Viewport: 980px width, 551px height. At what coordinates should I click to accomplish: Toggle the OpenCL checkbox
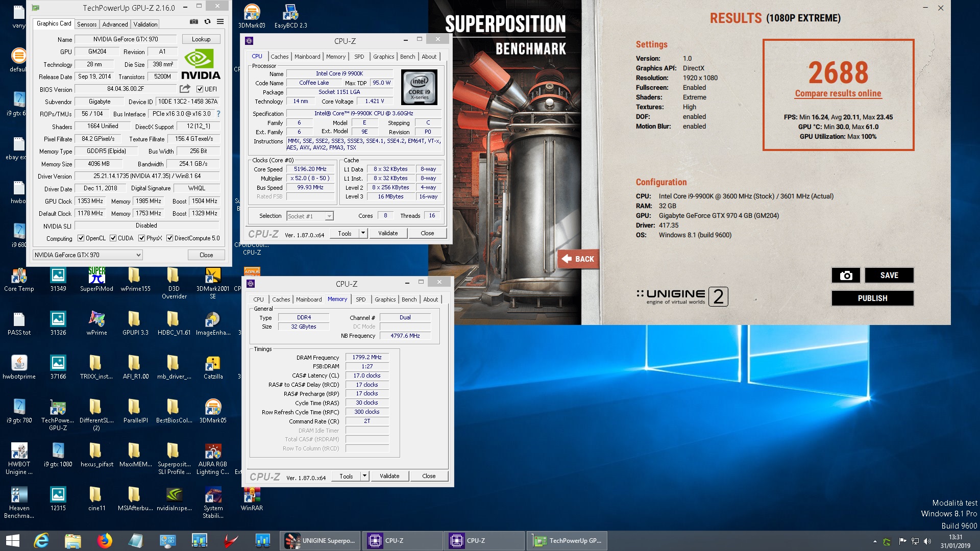coord(81,238)
